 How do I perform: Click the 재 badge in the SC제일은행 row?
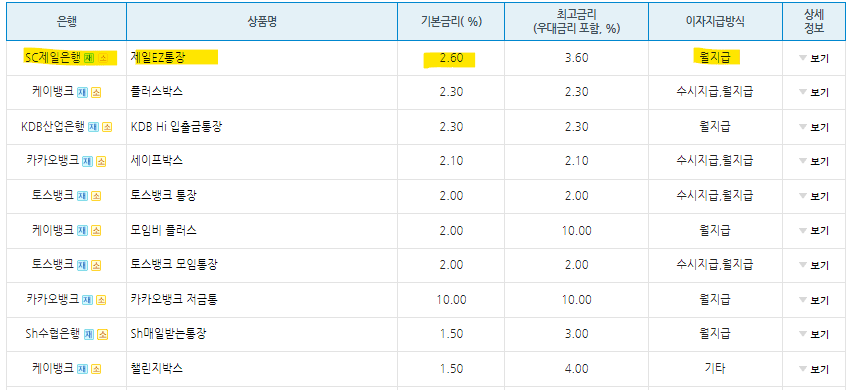pos(89,58)
